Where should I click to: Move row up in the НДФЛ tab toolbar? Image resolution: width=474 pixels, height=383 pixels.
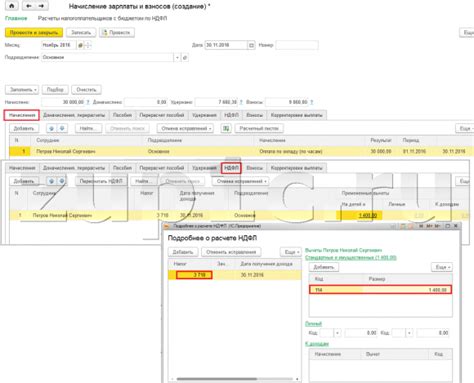coord(51,181)
